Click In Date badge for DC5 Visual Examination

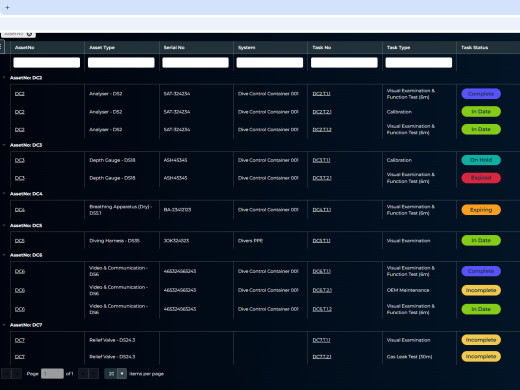pos(481,240)
